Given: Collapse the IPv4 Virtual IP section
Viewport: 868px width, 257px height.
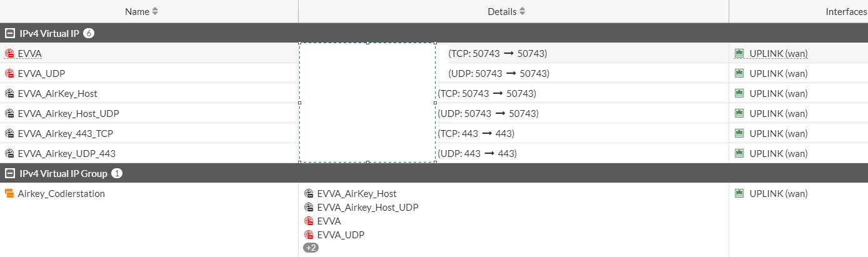Looking at the screenshot, I should pos(9,33).
